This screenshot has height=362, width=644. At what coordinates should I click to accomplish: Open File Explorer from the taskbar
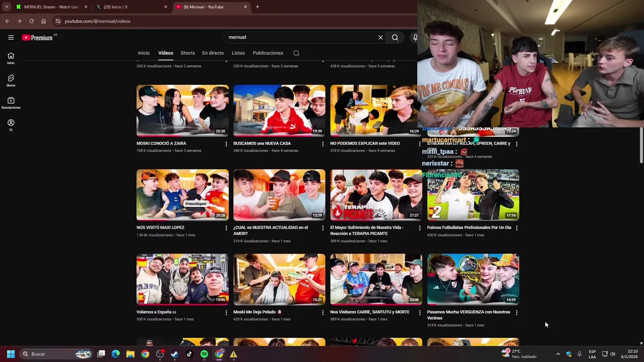[x=130, y=354]
